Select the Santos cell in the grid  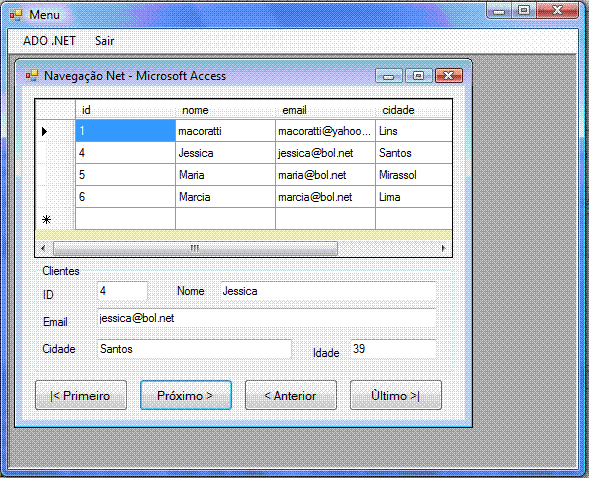pos(414,153)
